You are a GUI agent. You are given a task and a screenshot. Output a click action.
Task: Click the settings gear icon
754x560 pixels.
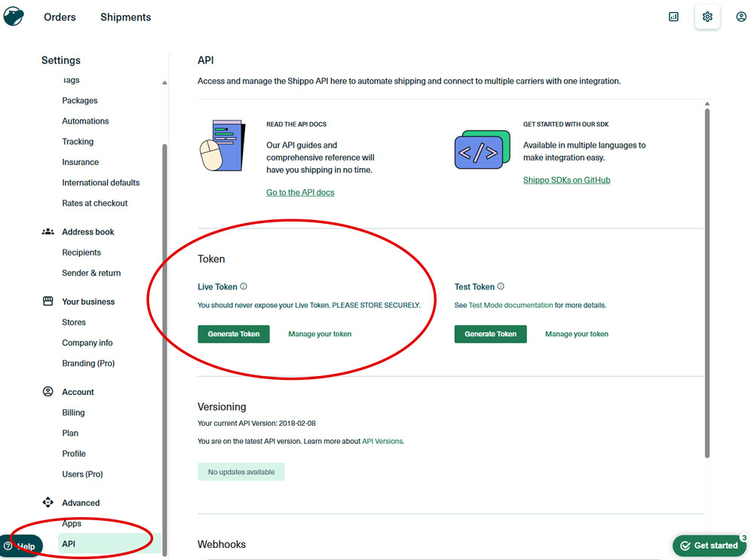click(707, 17)
